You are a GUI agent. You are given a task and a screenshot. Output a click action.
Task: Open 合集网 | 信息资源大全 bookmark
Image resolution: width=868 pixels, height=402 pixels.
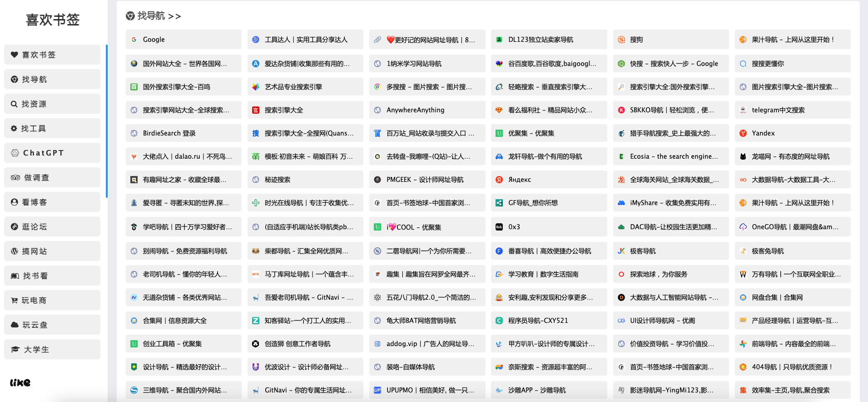click(x=184, y=321)
